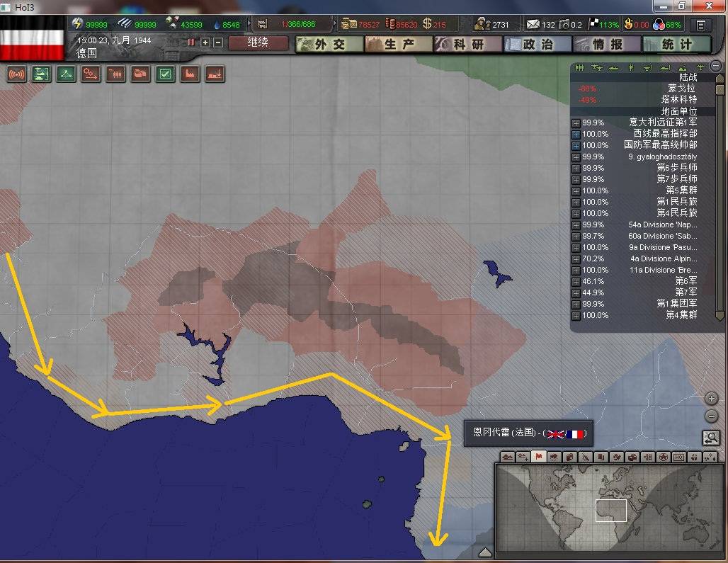Select the political flag map mode icon

coord(539,457)
